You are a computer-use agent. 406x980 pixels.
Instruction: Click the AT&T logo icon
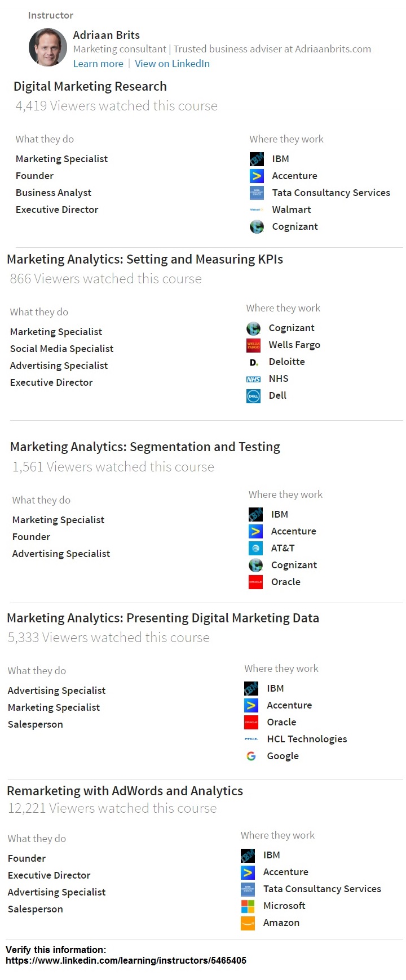(255, 548)
